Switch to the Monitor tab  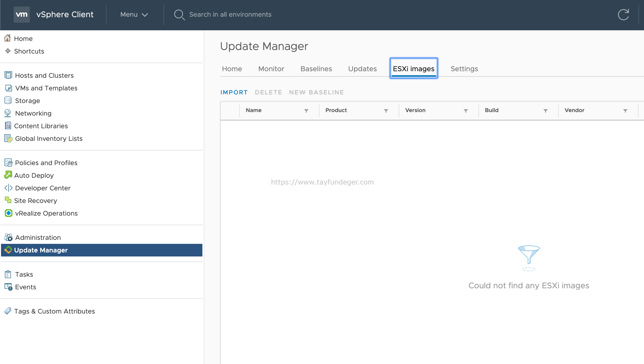coord(271,69)
